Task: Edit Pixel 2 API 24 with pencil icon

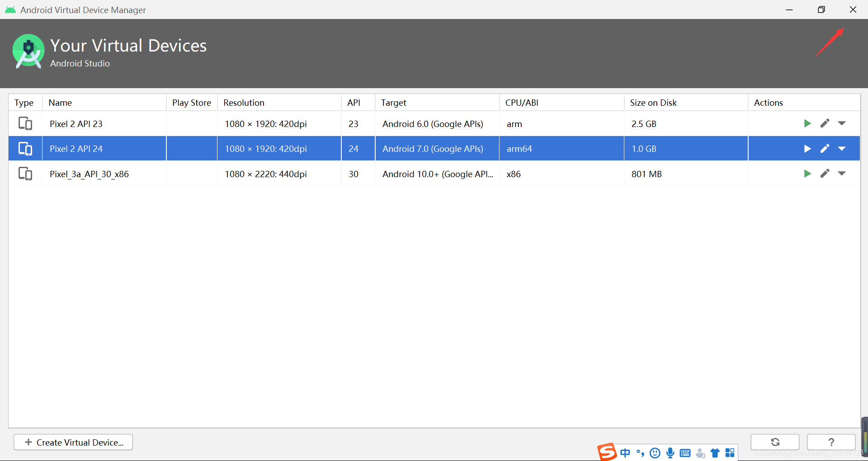Action: (x=825, y=149)
